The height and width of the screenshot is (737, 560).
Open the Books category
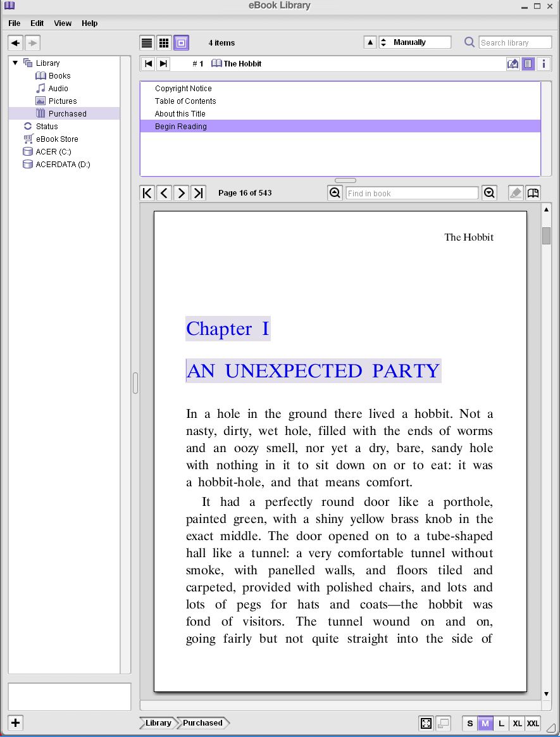[x=53, y=76]
